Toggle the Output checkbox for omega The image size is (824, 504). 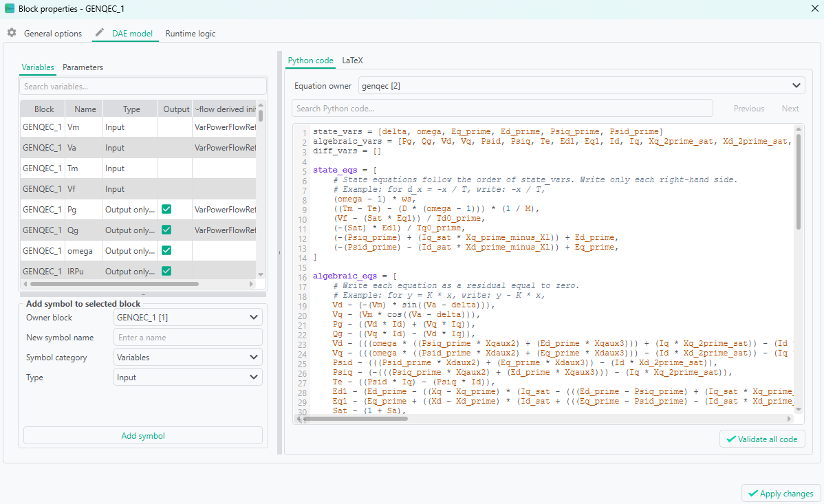tap(166, 250)
